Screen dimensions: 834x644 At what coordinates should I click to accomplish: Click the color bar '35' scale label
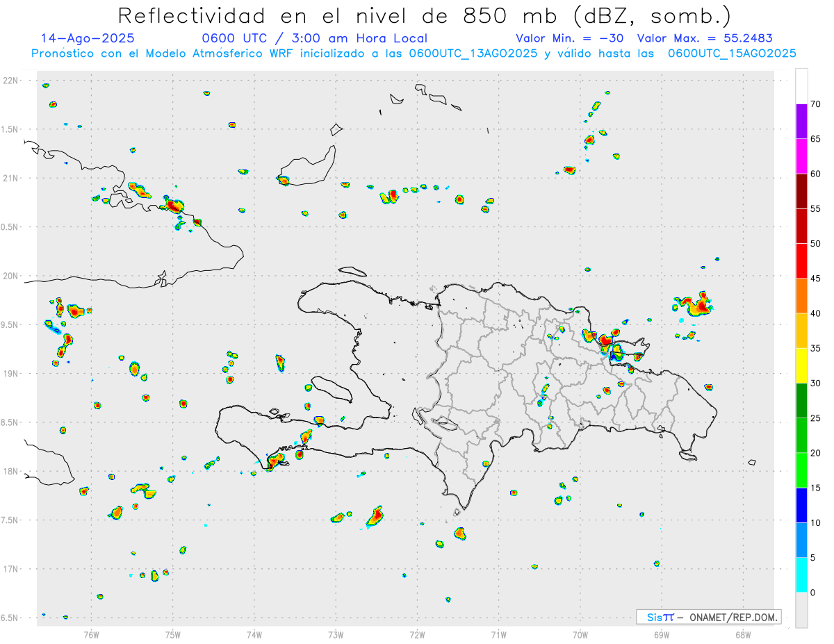click(815, 348)
